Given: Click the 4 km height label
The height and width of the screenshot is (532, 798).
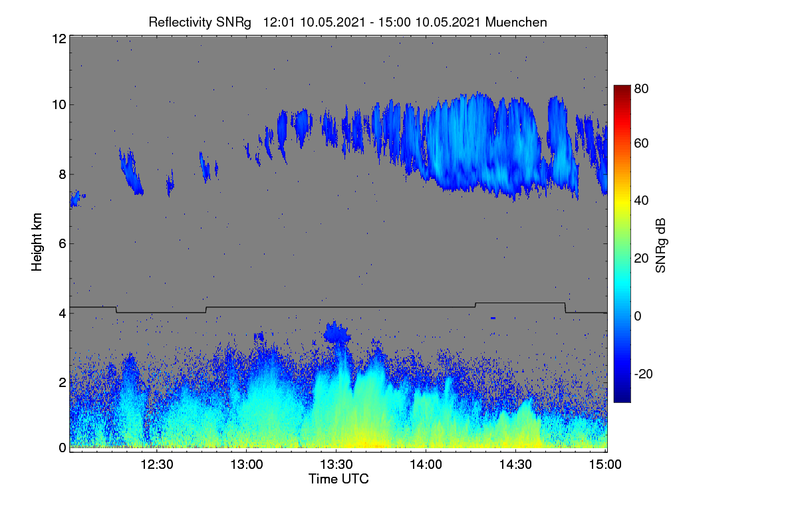Looking at the screenshot, I should (61, 313).
